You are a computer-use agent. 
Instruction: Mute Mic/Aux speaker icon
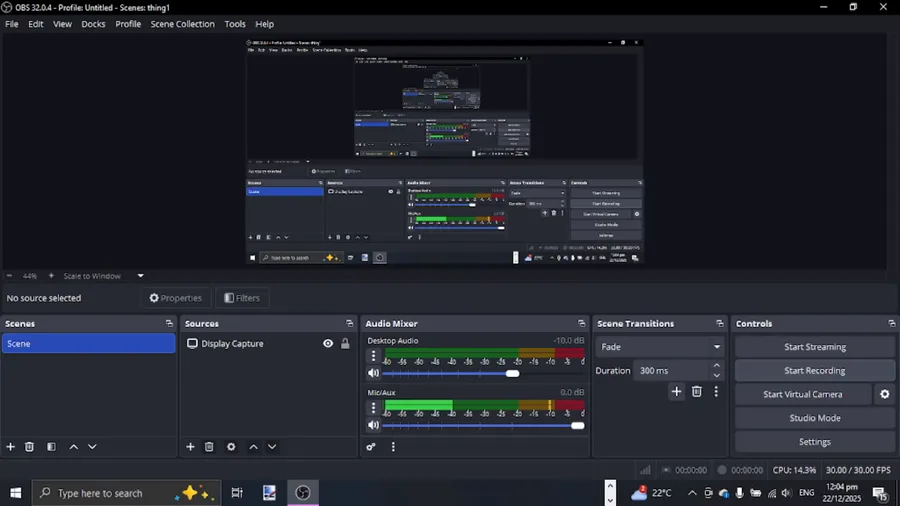[x=373, y=426]
